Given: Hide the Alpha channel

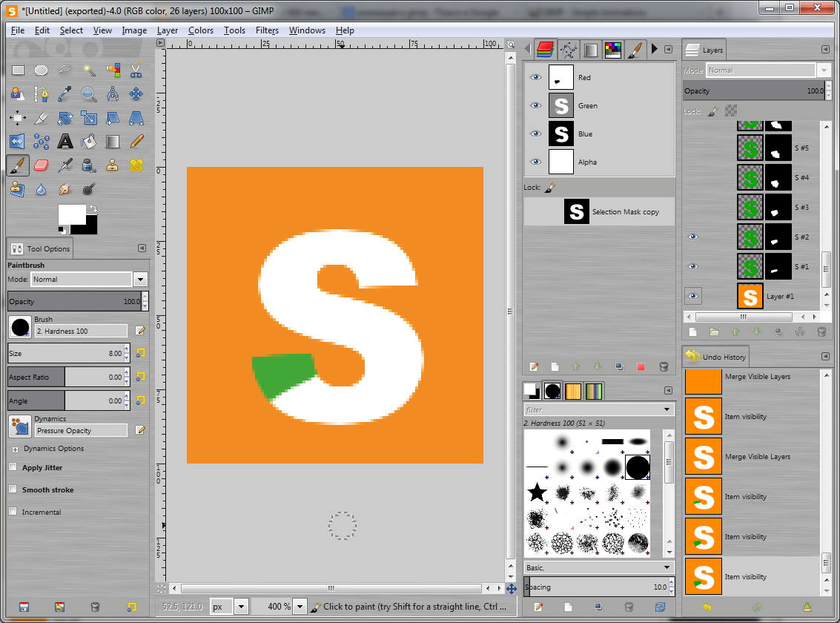Looking at the screenshot, I should (535, 162).
